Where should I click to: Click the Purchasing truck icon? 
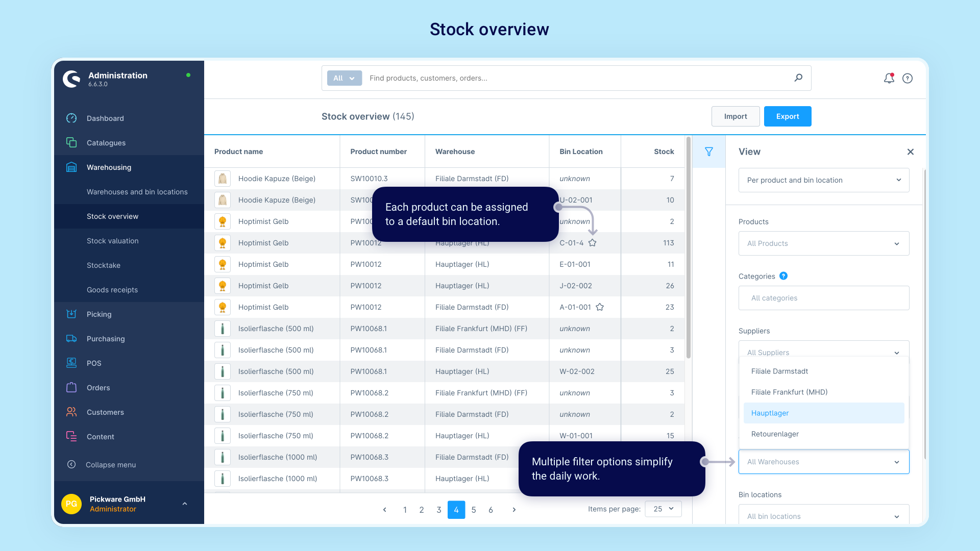[x=71, y=339]
